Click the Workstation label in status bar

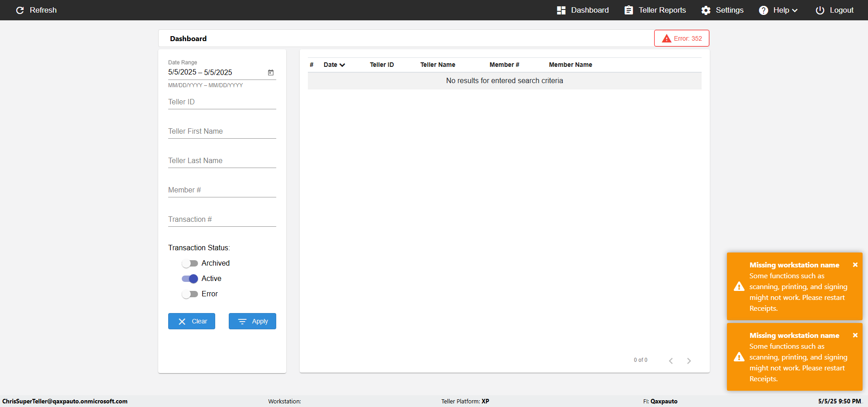pyautogui.click(x=284, y=401)
